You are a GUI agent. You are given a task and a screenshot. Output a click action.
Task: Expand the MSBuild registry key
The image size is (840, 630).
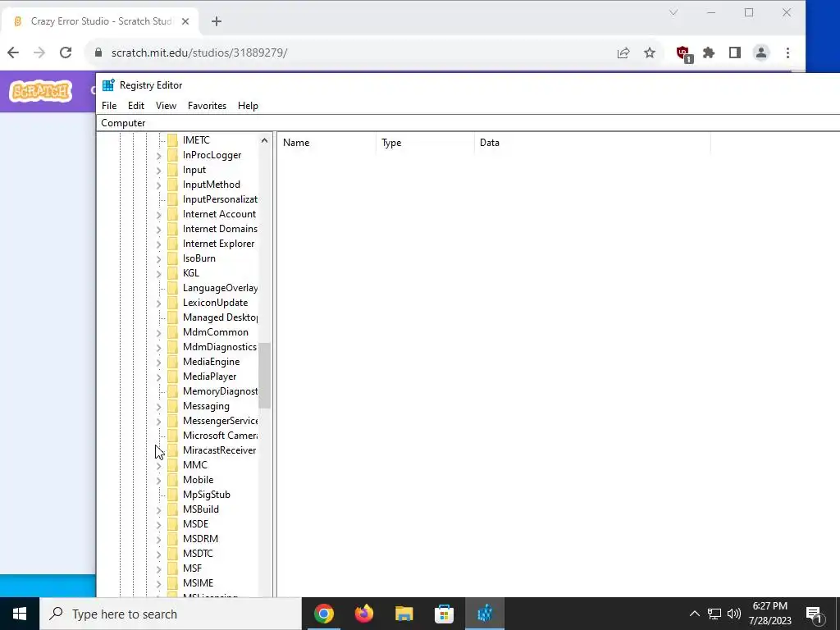point(158,509)
